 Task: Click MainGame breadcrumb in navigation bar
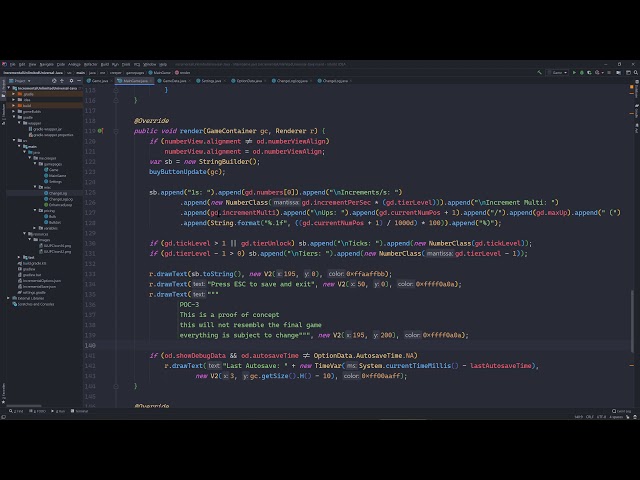click(162, 73)
